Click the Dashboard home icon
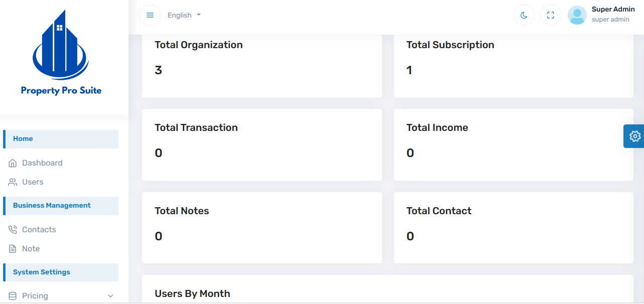The height and width of the screenshot is (304, 644). [13, 163]
